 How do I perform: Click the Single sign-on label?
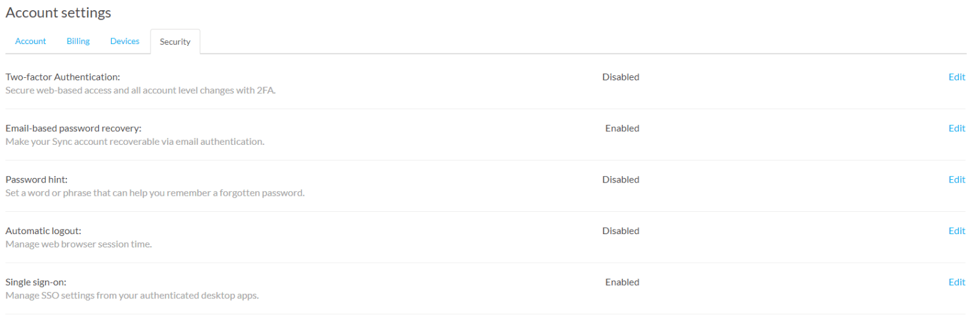36,282
